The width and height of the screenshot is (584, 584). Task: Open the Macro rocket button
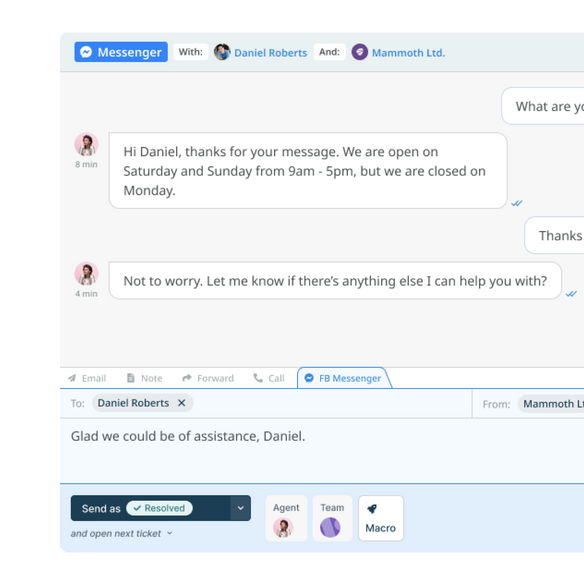381,518
